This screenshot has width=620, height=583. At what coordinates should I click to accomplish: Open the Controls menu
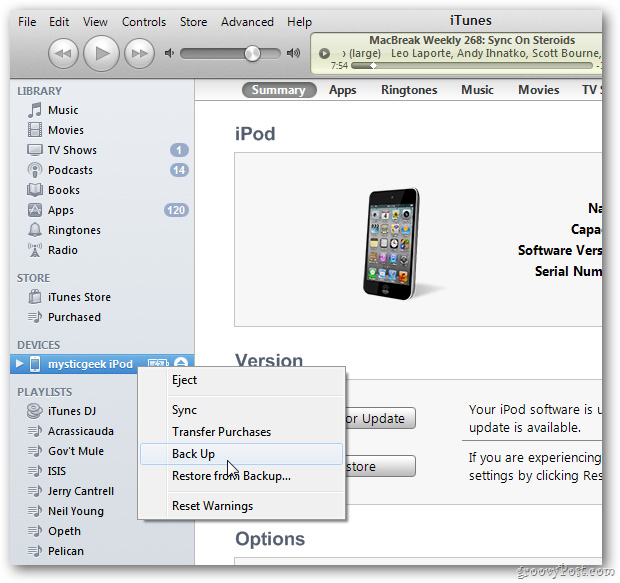click(x=144, y=22)
